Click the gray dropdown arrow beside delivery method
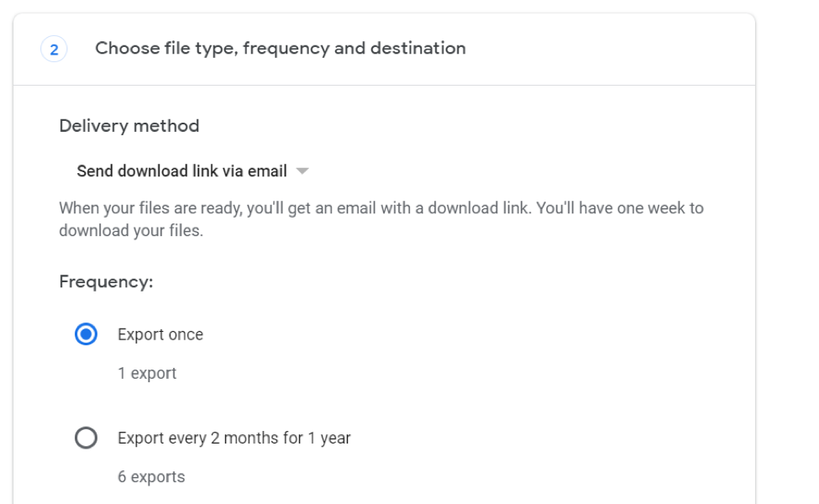This screenshot has width=819, height=504. pyautogui.click(x=302, y=171)
